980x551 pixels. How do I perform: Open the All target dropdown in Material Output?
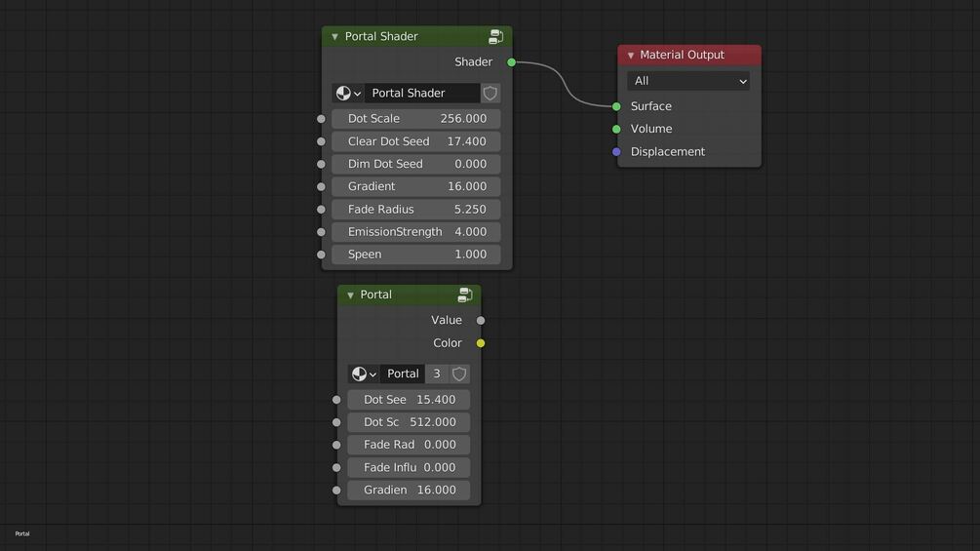[x=688, y=81]
